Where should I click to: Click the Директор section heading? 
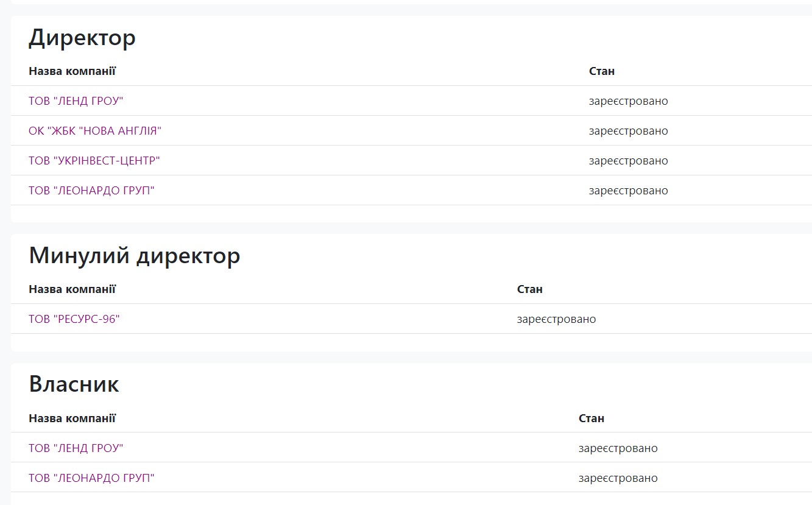[82, 38]
